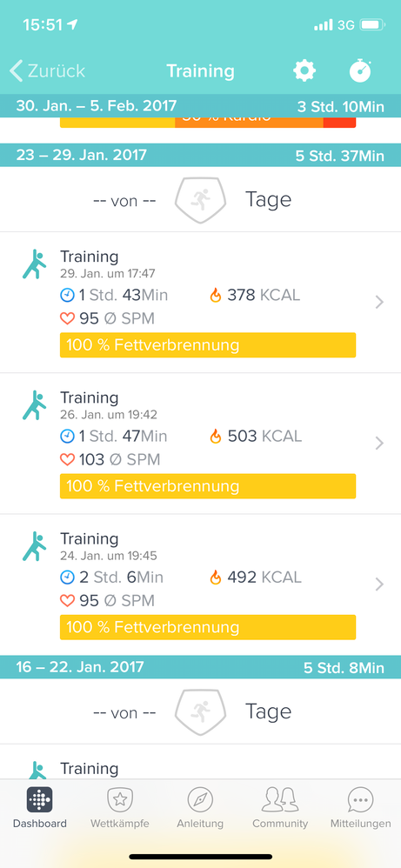Tap Fettverbrennung bar of 26. Jan. workout
401x868 pixels.
[208, 486]
